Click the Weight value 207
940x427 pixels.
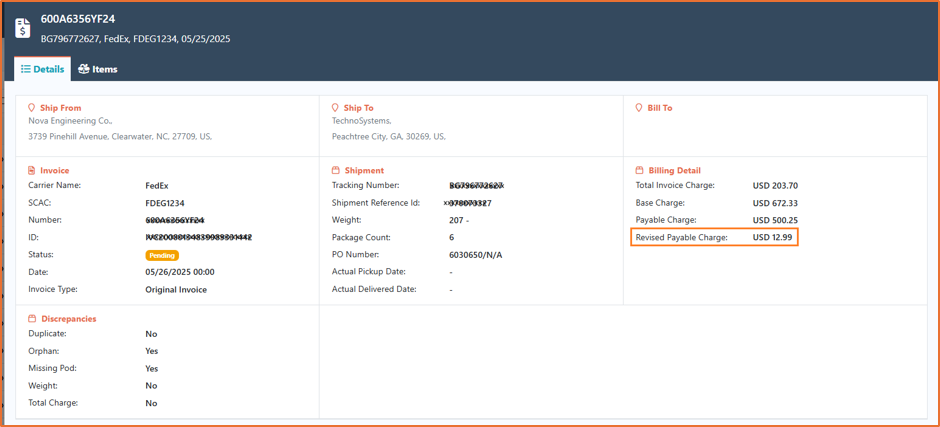[459, 221]
